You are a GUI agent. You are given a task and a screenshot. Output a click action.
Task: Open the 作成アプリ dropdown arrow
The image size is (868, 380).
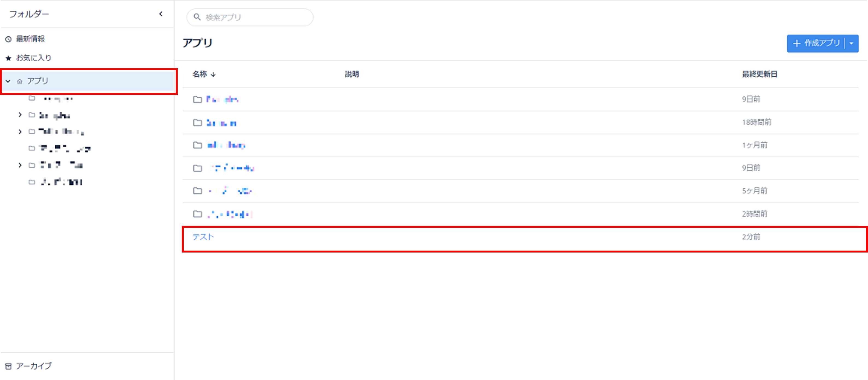(852, 43)
